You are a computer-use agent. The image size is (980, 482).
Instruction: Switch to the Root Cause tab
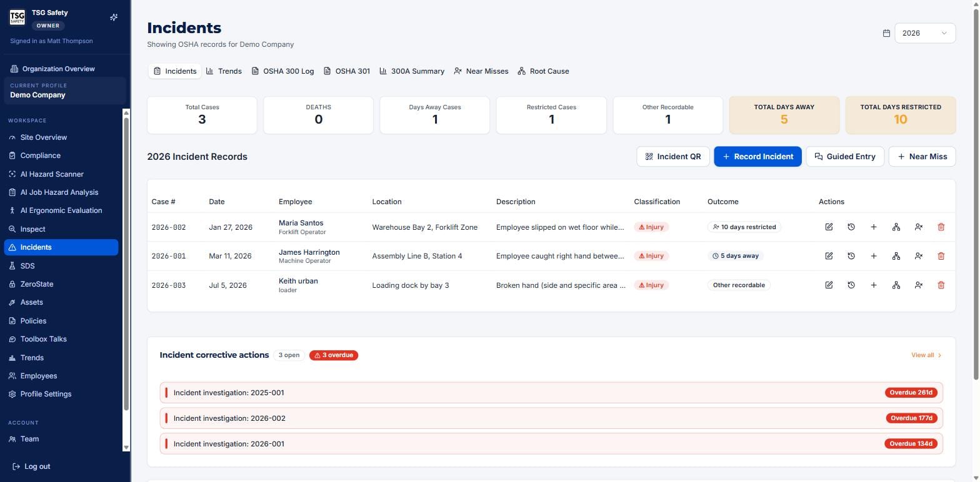[x=544, y=71]
